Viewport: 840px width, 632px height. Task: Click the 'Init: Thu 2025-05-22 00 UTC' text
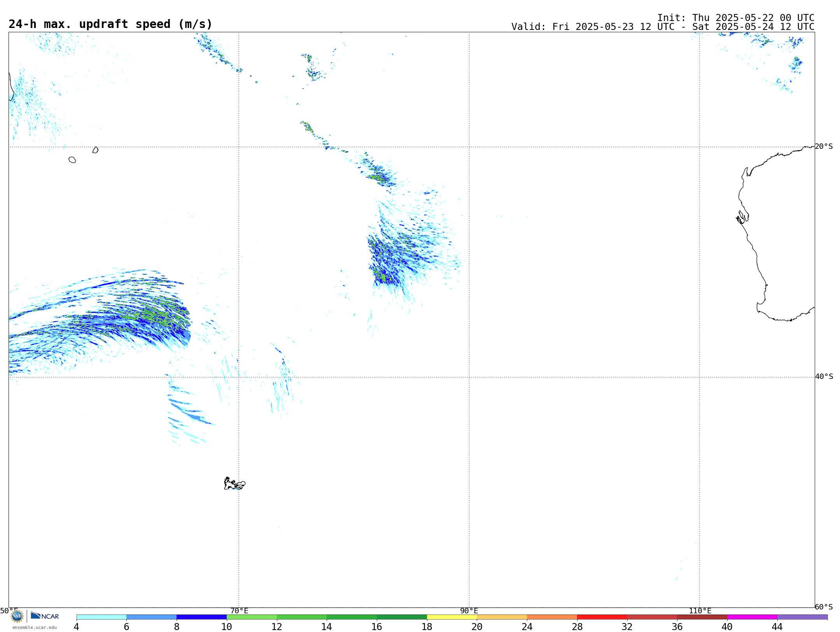(736, 18)
